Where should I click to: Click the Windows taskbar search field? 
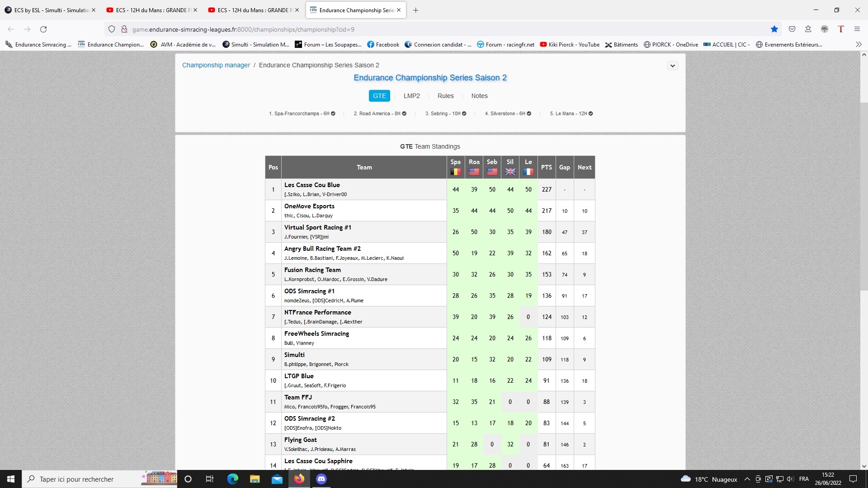77,479
